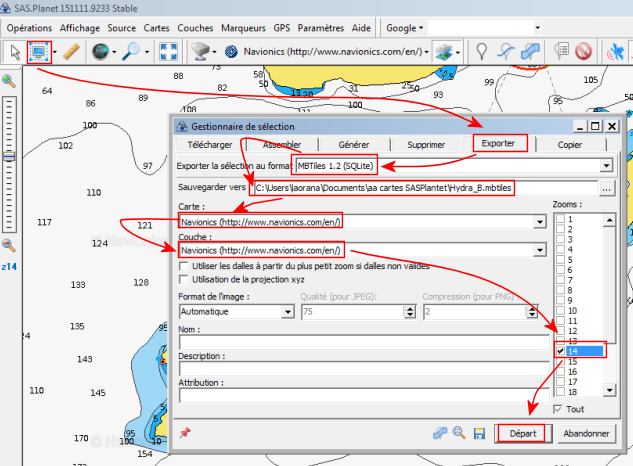This screenshot has height=466, width=633.
Task: Check zoom level 12
Action: [560, 331]
